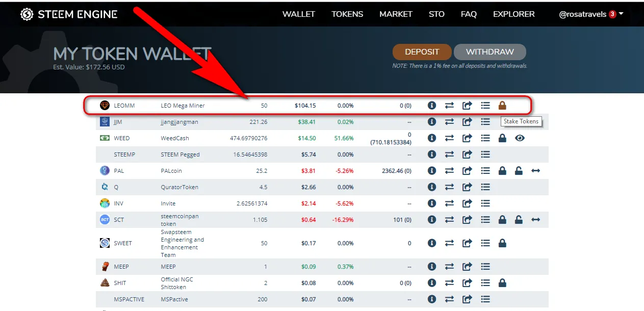
Task: Click the stake lock icon for SWEET
Action: click(x=502, y=243)
